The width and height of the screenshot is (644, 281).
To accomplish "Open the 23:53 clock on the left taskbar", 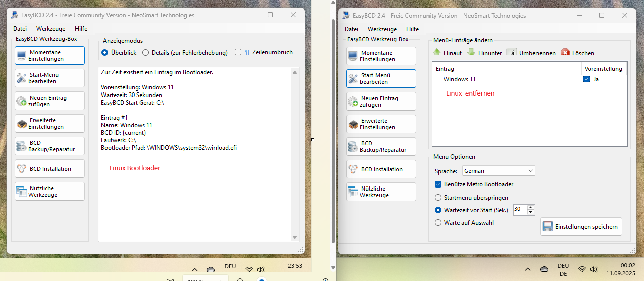I will point(295,266).
